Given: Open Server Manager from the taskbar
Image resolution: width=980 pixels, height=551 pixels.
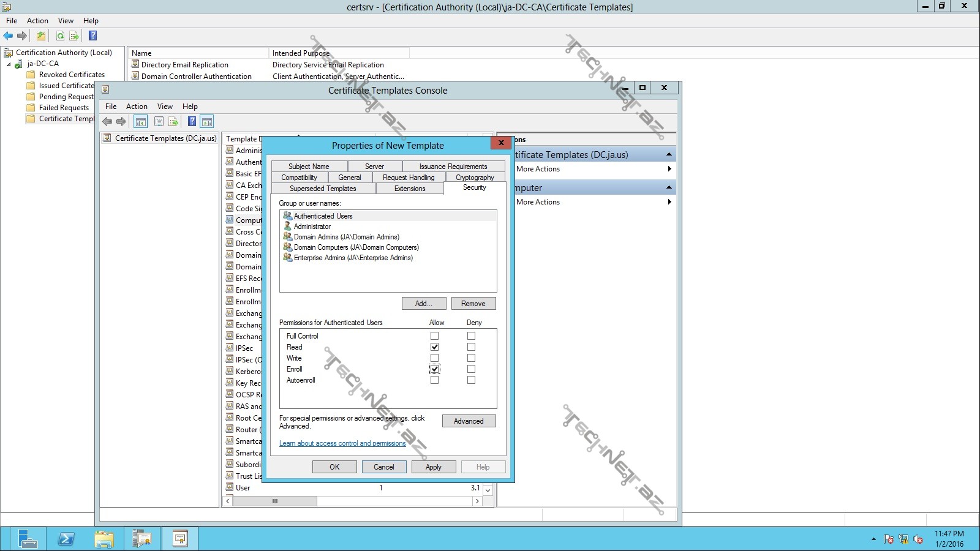Looking at the screenshot, I should click(28, 539).
